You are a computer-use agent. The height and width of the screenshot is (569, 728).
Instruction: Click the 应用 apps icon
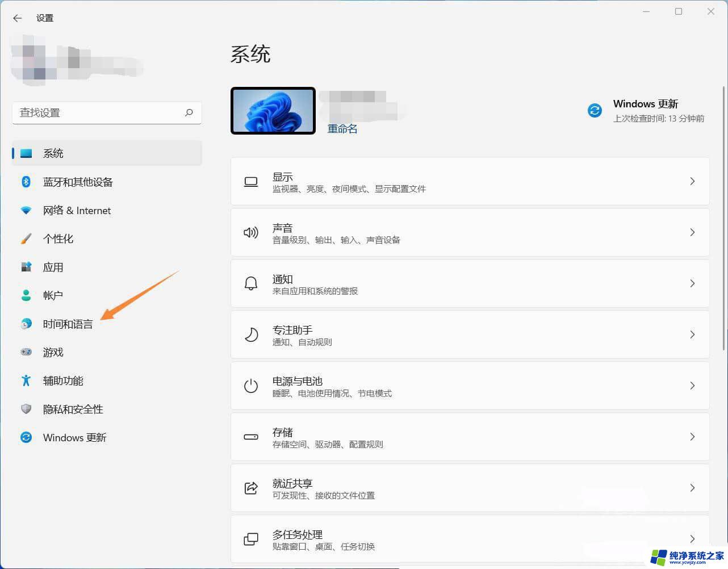[26, 267]
